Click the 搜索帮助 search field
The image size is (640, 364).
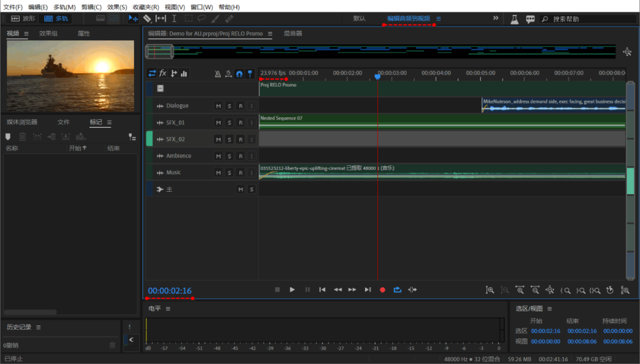pyautogui.click(x=588, y=19)
